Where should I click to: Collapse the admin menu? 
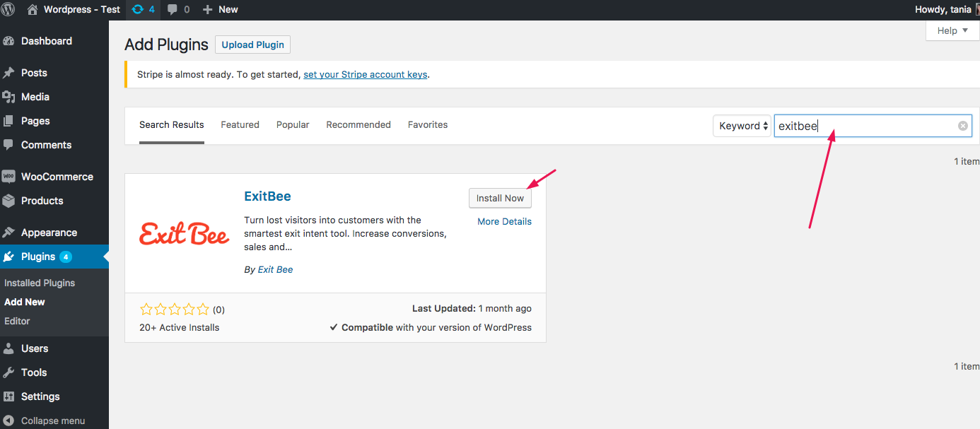pyautogui.click(x=44, y=421)
